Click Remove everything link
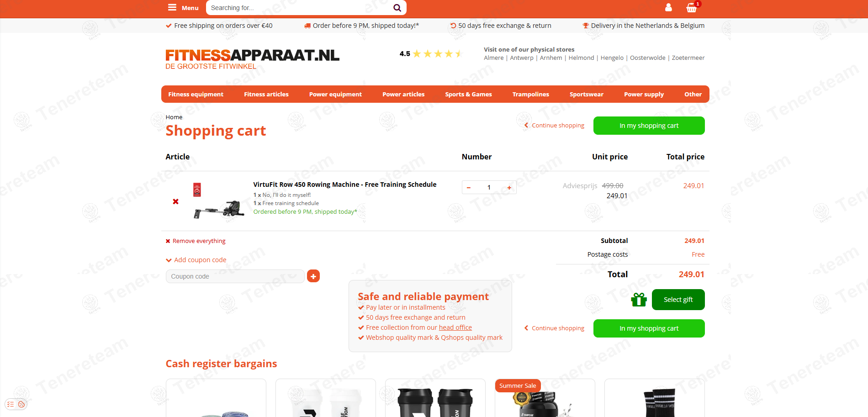The height and width of the screenshot is (417, 868). [196, 241]
